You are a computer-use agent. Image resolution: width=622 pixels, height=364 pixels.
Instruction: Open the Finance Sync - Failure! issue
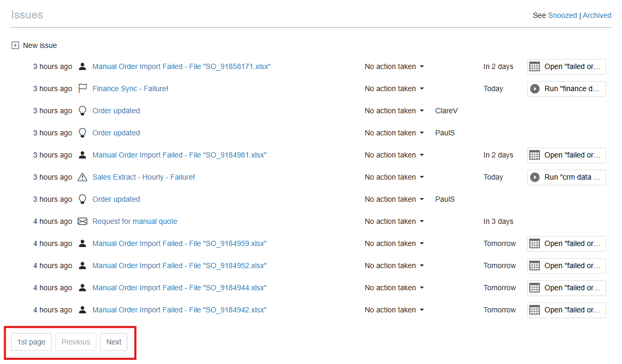(x=130, y=88)
